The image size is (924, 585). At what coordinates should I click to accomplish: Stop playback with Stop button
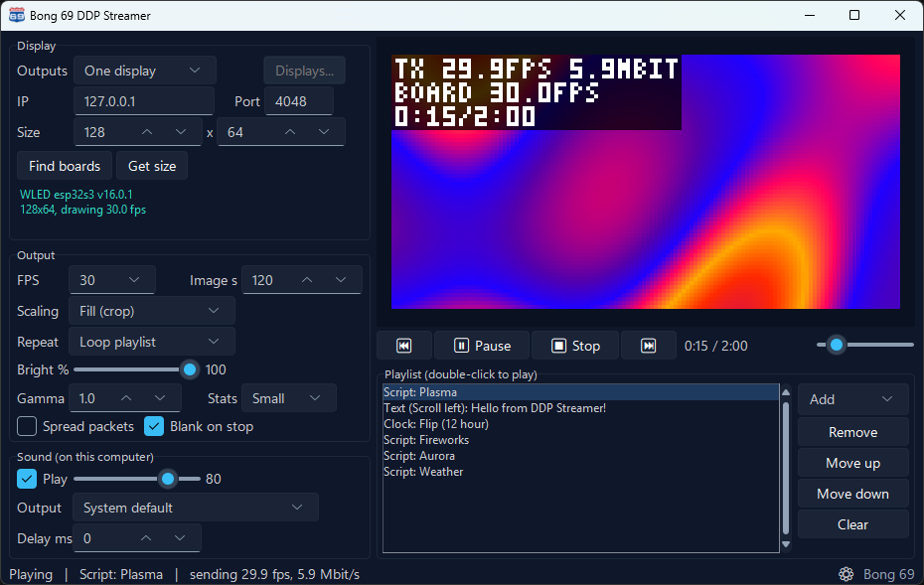[x=575, y=346]
